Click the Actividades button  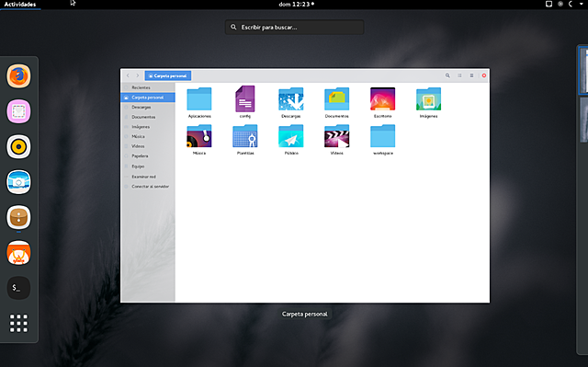[x=20, y=4]
